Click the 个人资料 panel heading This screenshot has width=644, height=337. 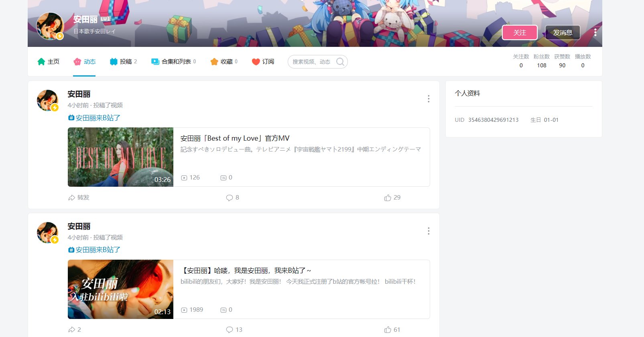pos(467,93)
